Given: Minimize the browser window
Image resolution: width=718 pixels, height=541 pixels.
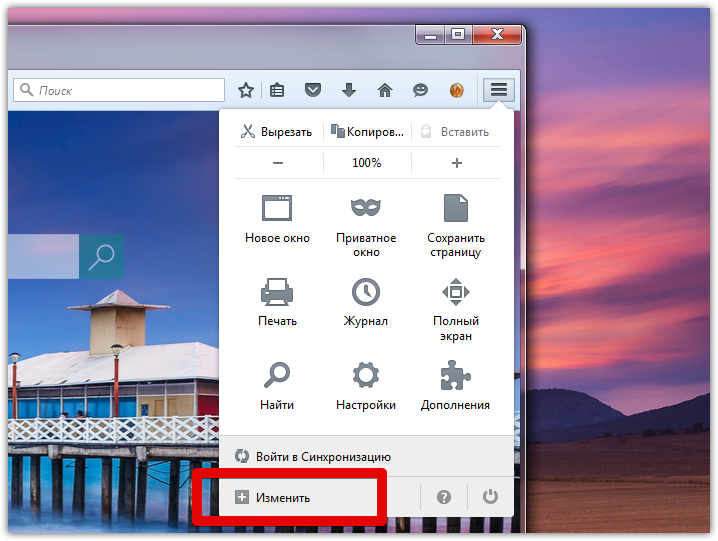Looking at the screenshot, I should coord(430,35).
